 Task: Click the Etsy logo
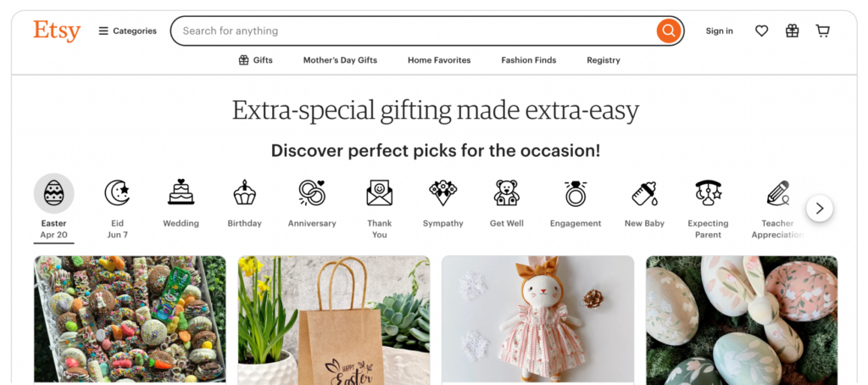click(57, 31)
